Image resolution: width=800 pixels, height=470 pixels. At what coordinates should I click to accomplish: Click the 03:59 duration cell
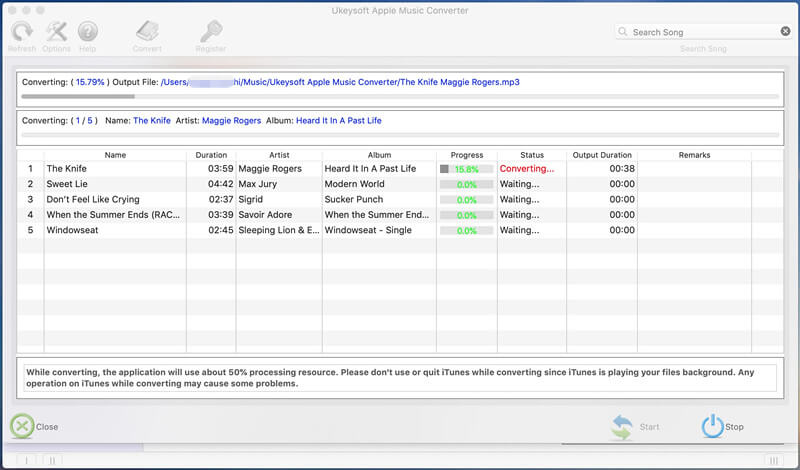point(220,169)
